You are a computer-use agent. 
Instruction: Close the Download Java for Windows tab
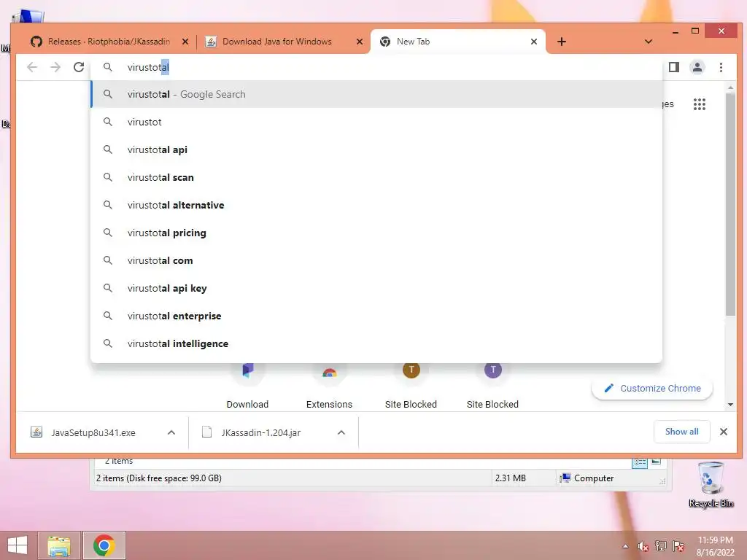pyautogui.click(x=360, y=42)
